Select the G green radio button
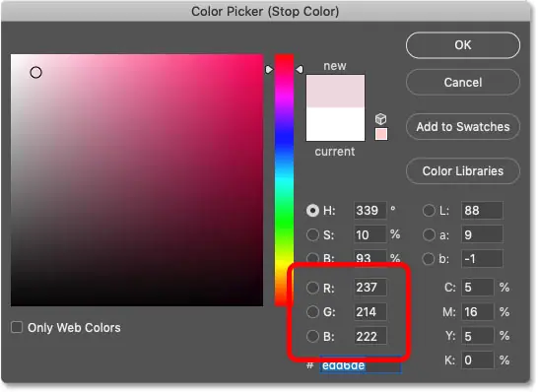The width and height of the screenshot is (538, 392). pos(312,312)
